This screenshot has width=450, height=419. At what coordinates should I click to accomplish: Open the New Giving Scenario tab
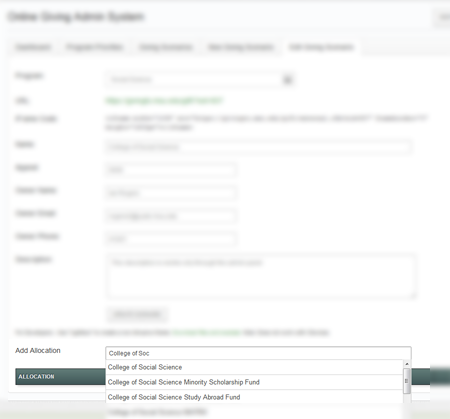click(x=241, y=47)
